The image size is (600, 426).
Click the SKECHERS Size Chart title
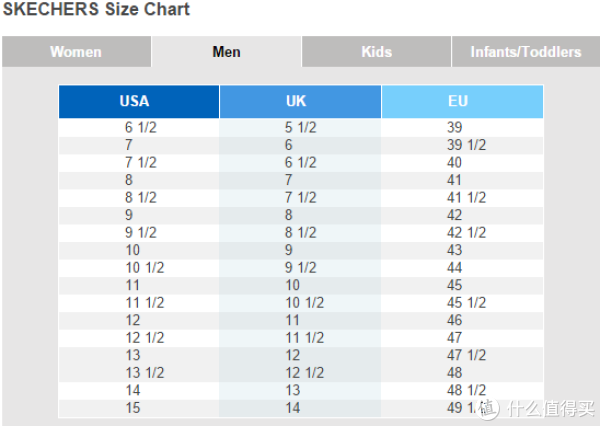pyautogui.click(x=96, y=9)
